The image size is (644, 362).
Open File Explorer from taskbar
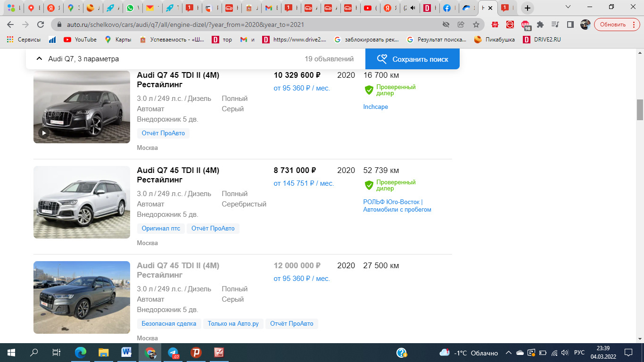pos(104,353)
